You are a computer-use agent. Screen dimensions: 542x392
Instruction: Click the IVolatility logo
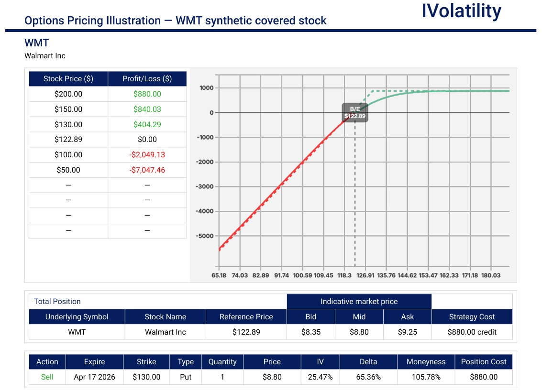click(x=461, y=11)
